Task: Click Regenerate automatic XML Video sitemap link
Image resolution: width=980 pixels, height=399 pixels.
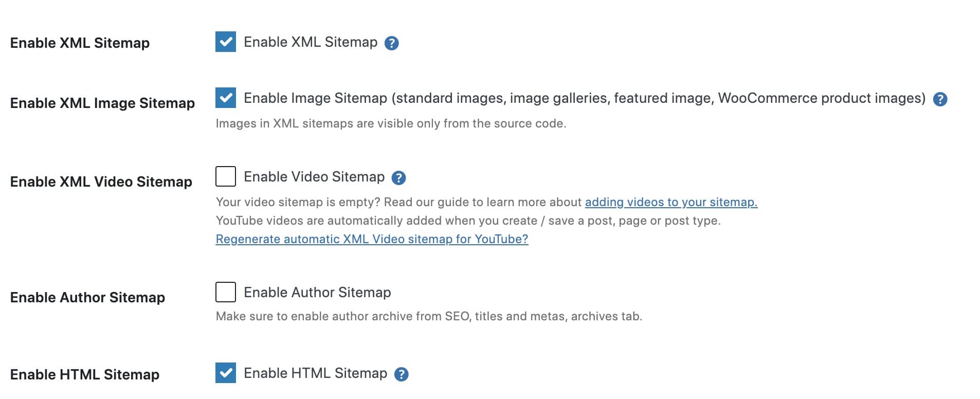Action: point(372,239)
